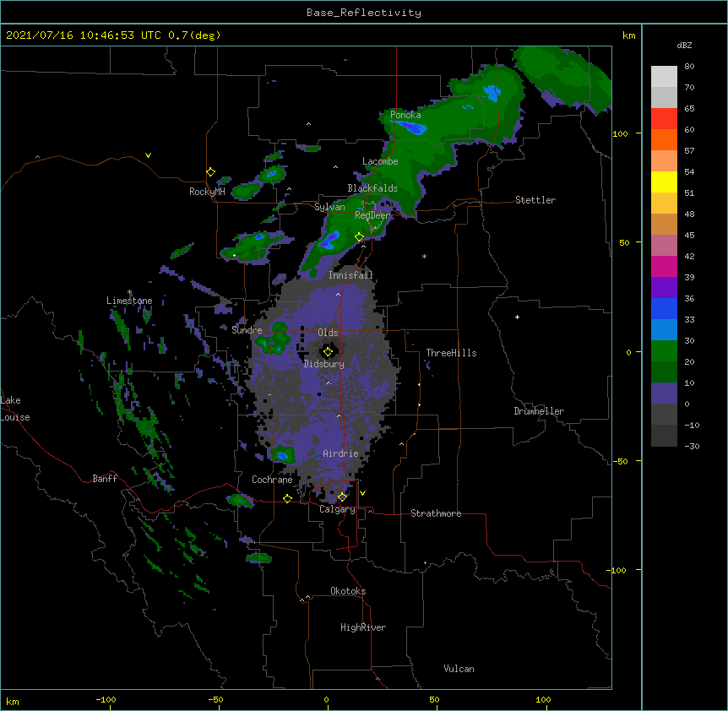The width and height of the screenshot is (728, 711).
Task: Click the km unit label at top right
Action: coord(628,35)
